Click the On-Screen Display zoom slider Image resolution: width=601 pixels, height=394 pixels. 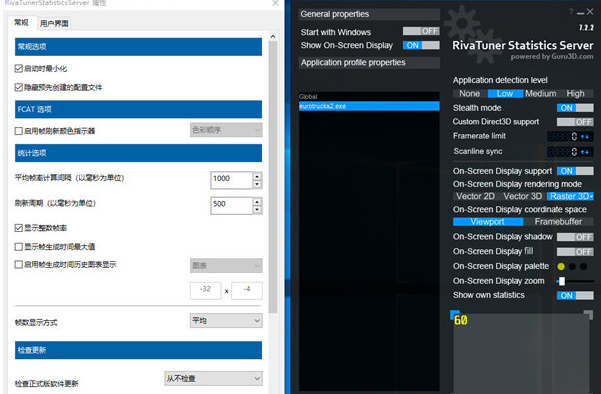[x=575, y=281]
